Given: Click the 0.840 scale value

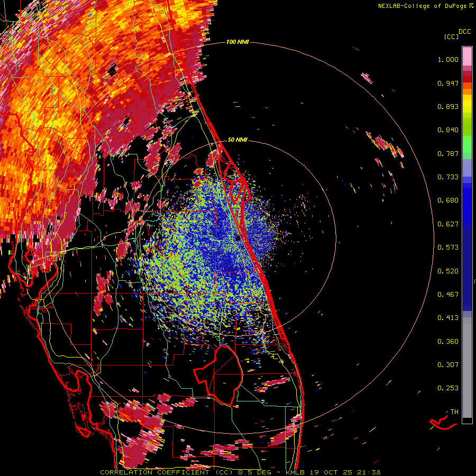Looking at the screenshot, I should [448, 130].
